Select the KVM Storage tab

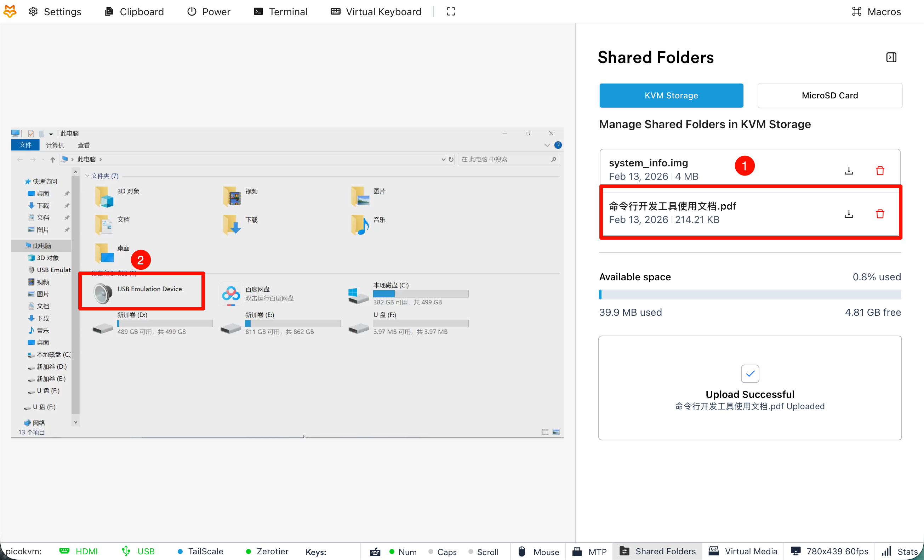[671, 96]
